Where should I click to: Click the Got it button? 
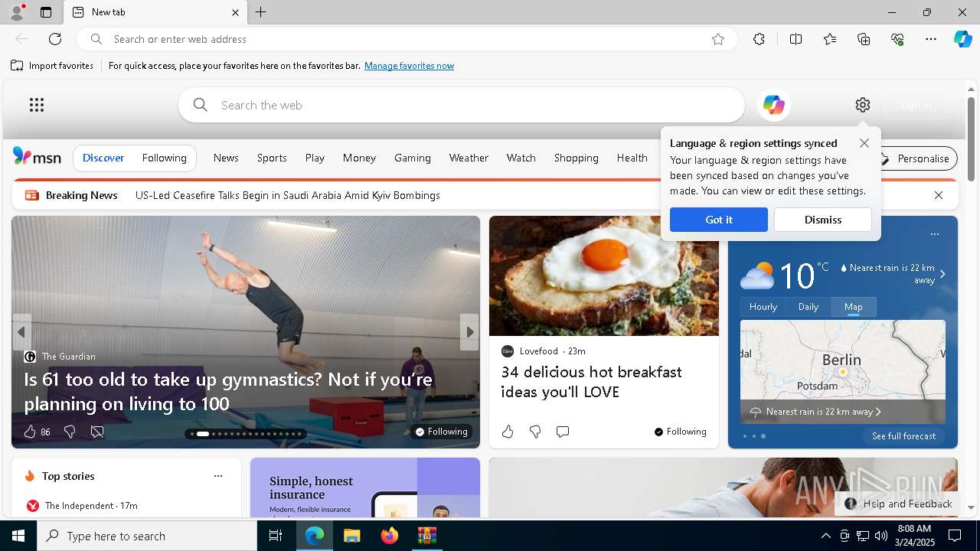click(x=719, y=220)
